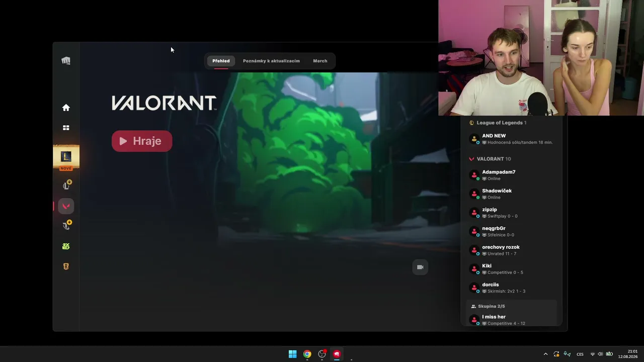Open the 2XKO game icon
644x362 pixels.
66,246
